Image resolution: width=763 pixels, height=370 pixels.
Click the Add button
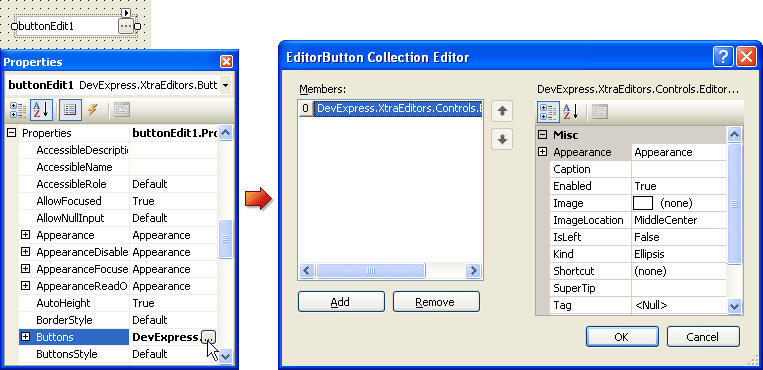[341, 302]
